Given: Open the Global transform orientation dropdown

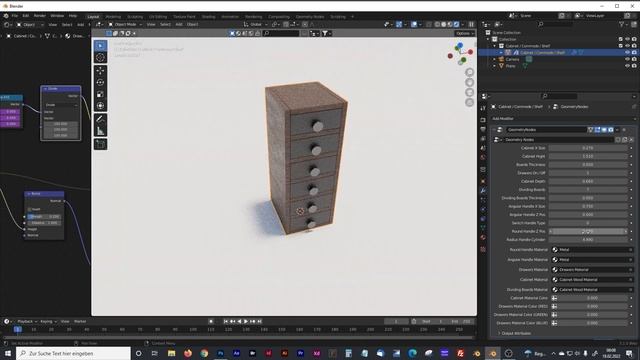Looking at the screenshot, I should [256, 24].
